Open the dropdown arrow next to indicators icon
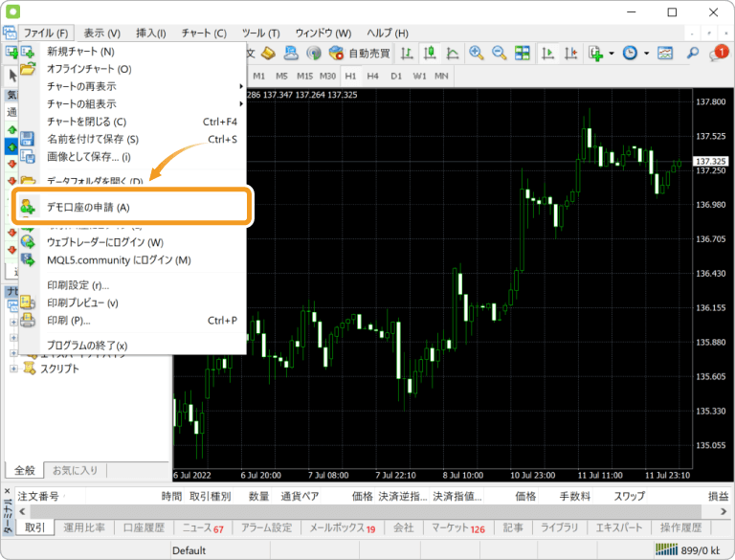 [x=612, y=54]
